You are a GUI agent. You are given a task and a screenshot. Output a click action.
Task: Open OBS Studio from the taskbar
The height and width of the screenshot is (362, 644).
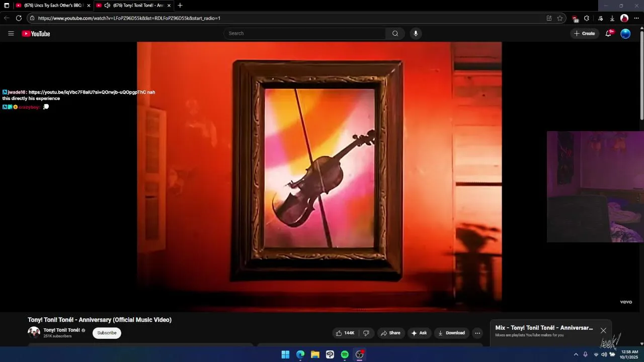point(359,354)
